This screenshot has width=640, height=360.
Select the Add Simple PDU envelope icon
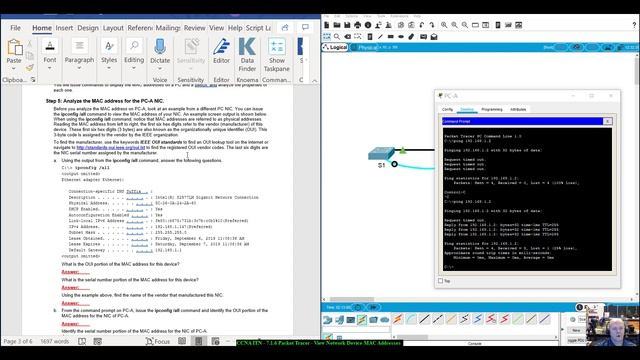423,37
